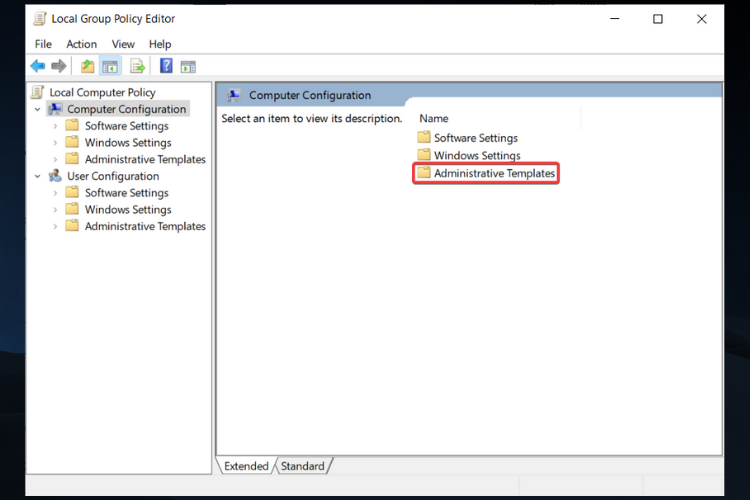Click the Up One Level folder icon
The height and width of the screenshot is (500, 750).
87,66
